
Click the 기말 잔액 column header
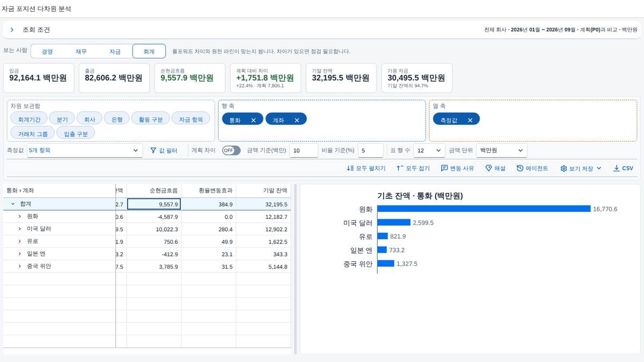click(264, 190)
